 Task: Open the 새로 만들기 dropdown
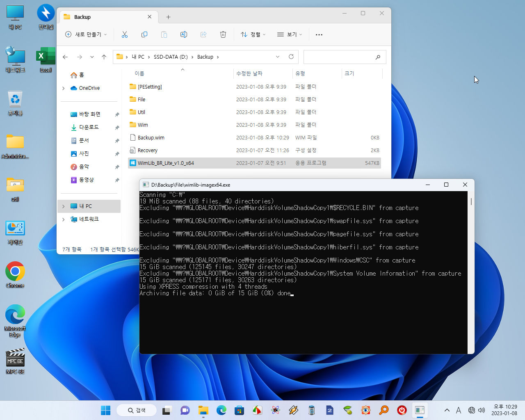(86, 34)
